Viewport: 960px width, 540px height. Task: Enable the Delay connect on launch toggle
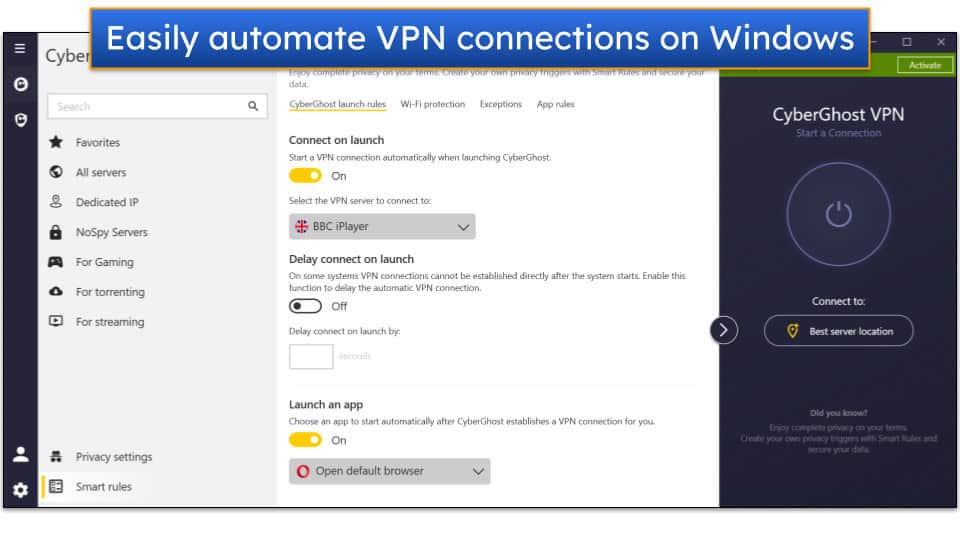[x=306, y=306]
